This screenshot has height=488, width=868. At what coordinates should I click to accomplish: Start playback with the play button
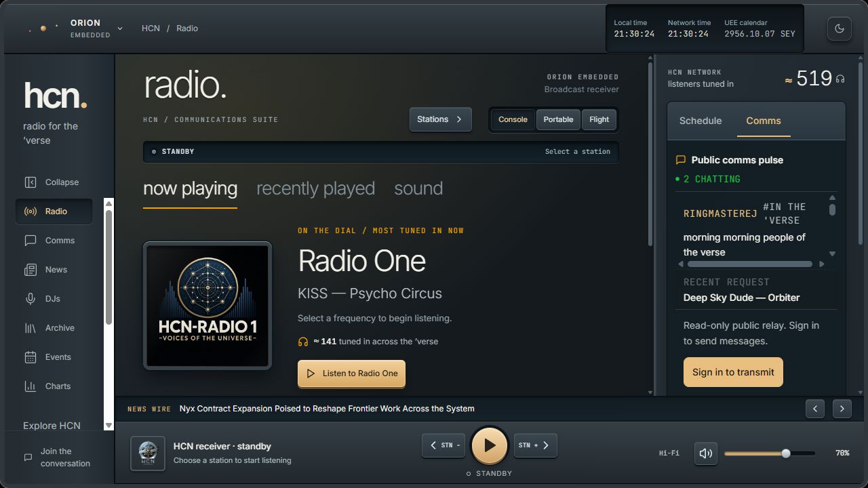(490, 445)
